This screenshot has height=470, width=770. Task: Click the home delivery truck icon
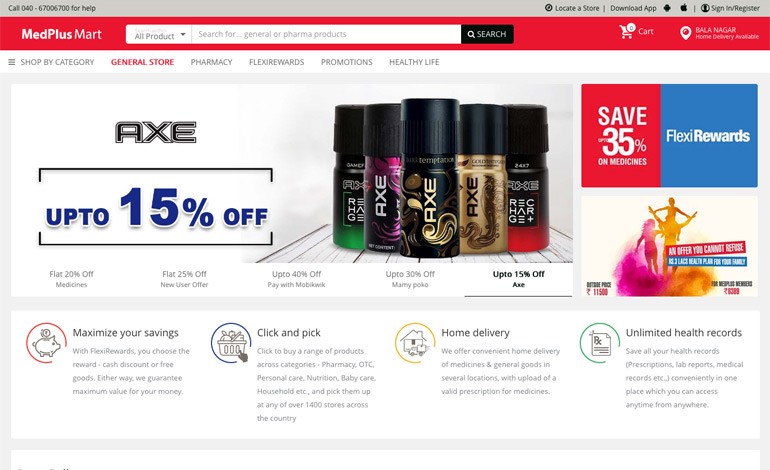415,343
